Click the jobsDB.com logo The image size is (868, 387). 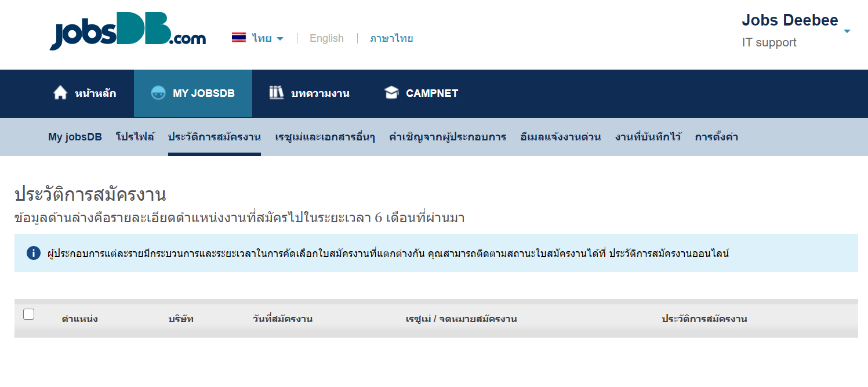click(x=128, y=33)
